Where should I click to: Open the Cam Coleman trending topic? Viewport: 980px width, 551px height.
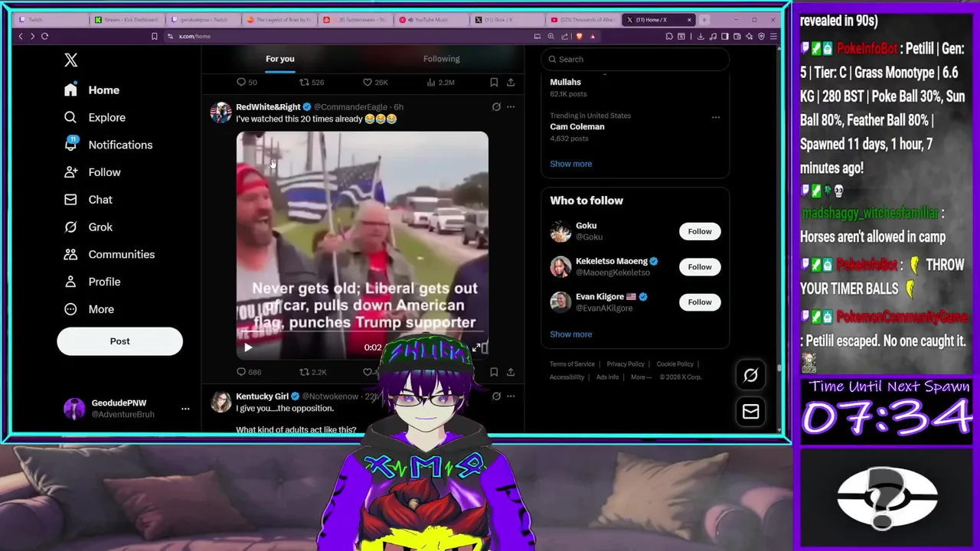pyautogui.click(x=577, y=127)
